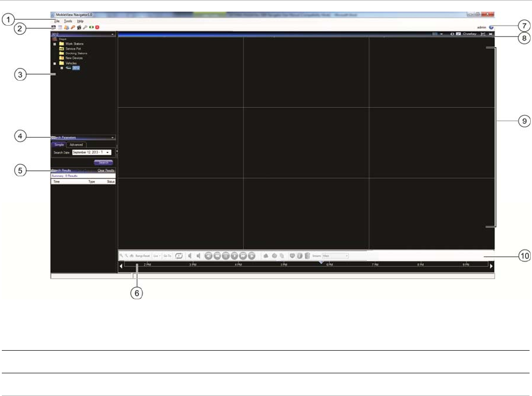Collapse the Search Parameters panel arrow
The width and height of the screenshot is (532, 396).
113,138
